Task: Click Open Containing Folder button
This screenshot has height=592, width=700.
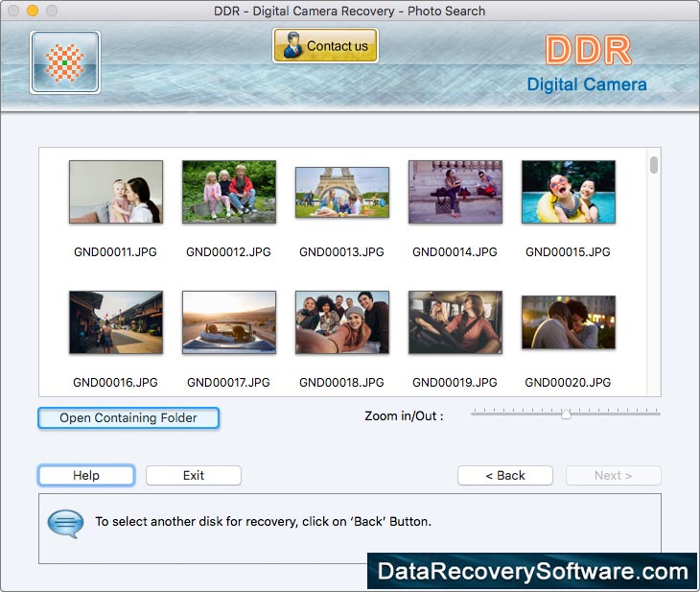Action: tap(128, 417)
